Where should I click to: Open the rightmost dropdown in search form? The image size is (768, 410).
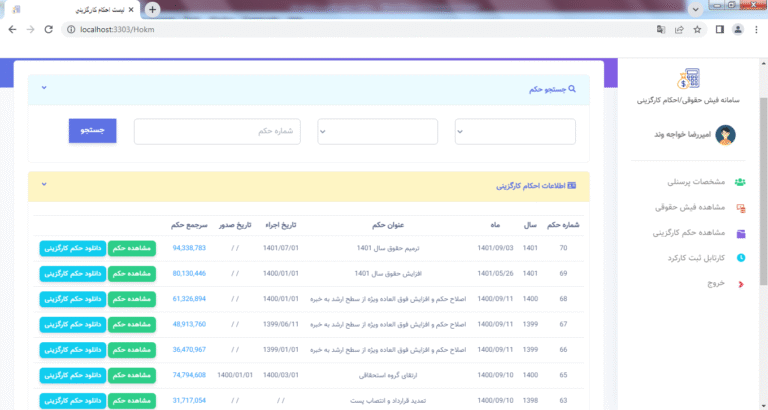515,131
